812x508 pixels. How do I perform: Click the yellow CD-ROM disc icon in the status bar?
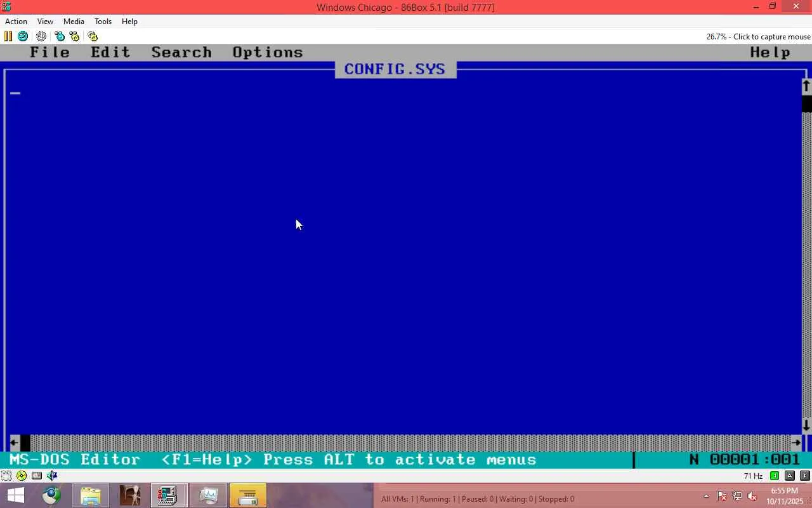tap(22, 476)
